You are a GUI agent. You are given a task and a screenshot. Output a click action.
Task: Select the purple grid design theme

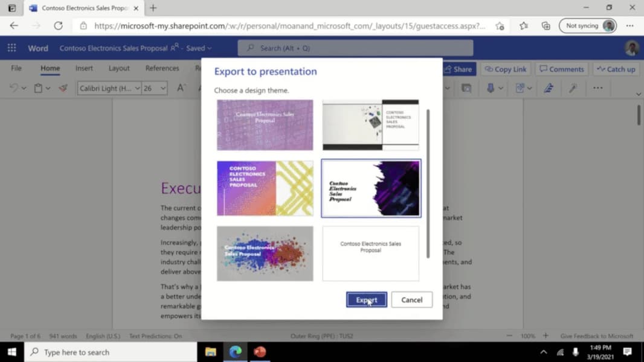pos(265,125)
